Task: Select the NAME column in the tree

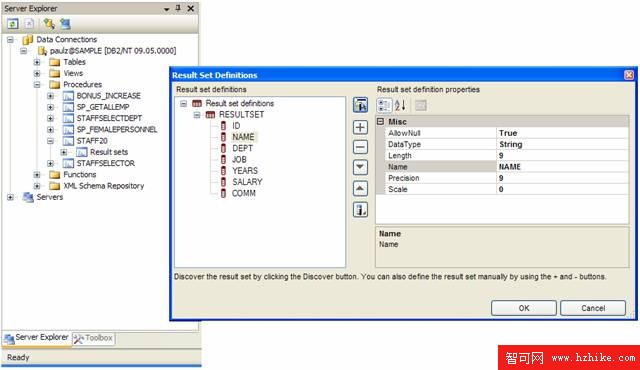Action: 243,137
